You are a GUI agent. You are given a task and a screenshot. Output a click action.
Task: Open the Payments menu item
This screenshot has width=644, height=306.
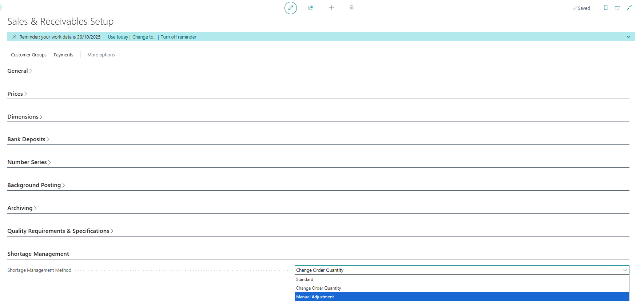pos(63,55)
